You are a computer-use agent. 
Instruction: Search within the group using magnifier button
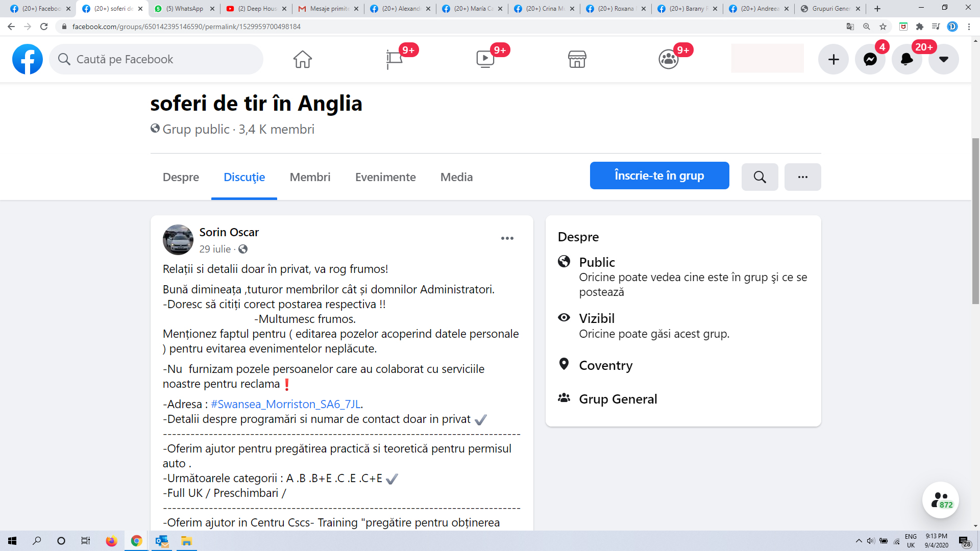click(x=759, y=177)
